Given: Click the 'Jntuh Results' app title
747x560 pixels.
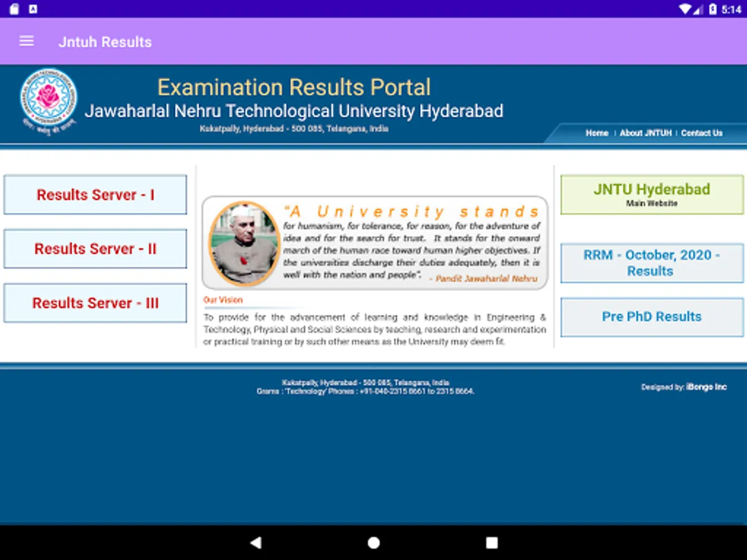Looking at the screenshot, I should [x=105, y=42].
